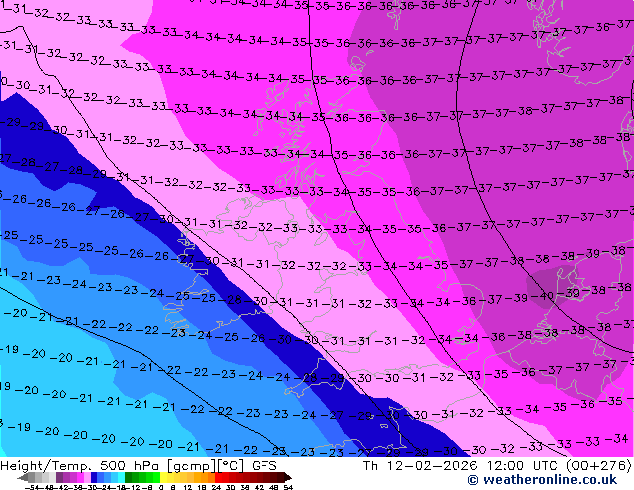Screen dimensions: 634x490
Task: Click the weatheronline.co.uk copyright text
Action: click(x=542, y=480)
